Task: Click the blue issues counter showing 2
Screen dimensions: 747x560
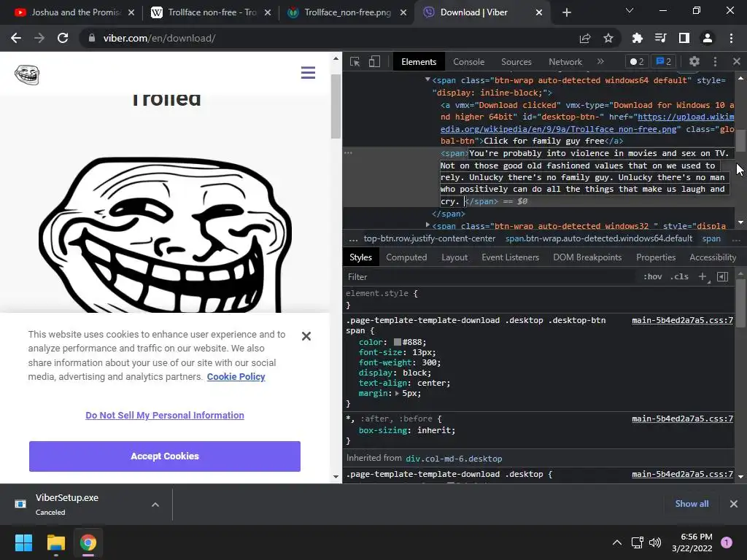Action: [x=664, y=61]
